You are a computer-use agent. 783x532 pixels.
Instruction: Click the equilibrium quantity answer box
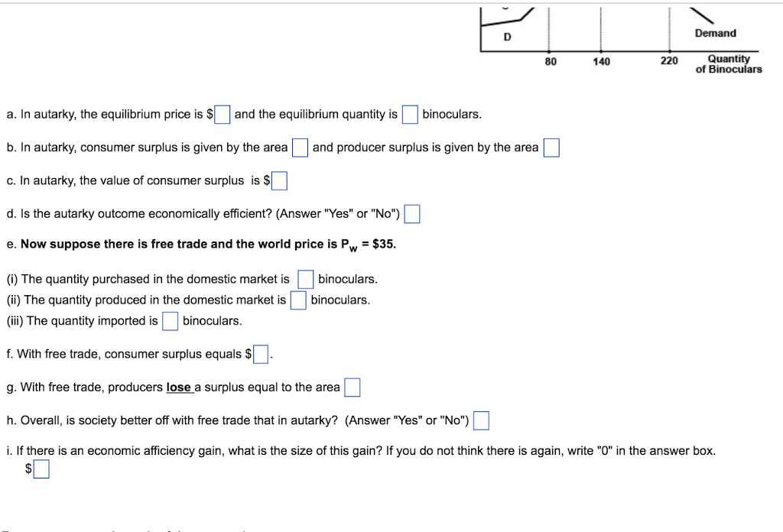pos(409,114)
